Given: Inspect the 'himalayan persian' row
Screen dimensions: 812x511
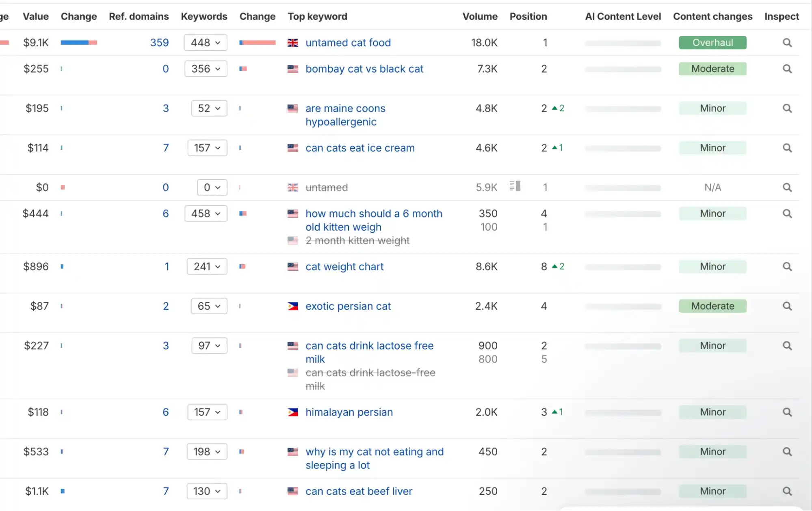Looking at the screenshot, I should 787,412.
